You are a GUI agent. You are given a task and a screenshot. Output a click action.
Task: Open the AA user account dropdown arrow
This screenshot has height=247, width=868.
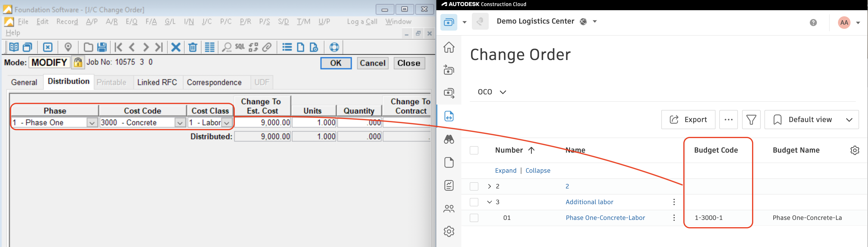tap(858, 23)
